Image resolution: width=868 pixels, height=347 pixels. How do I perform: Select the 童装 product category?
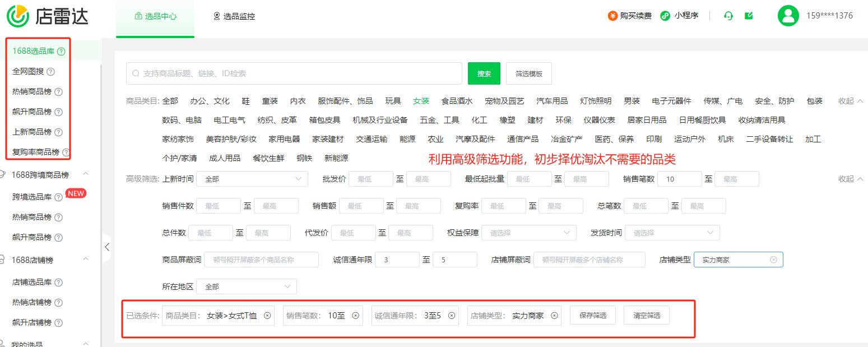(x=270, y=101)
